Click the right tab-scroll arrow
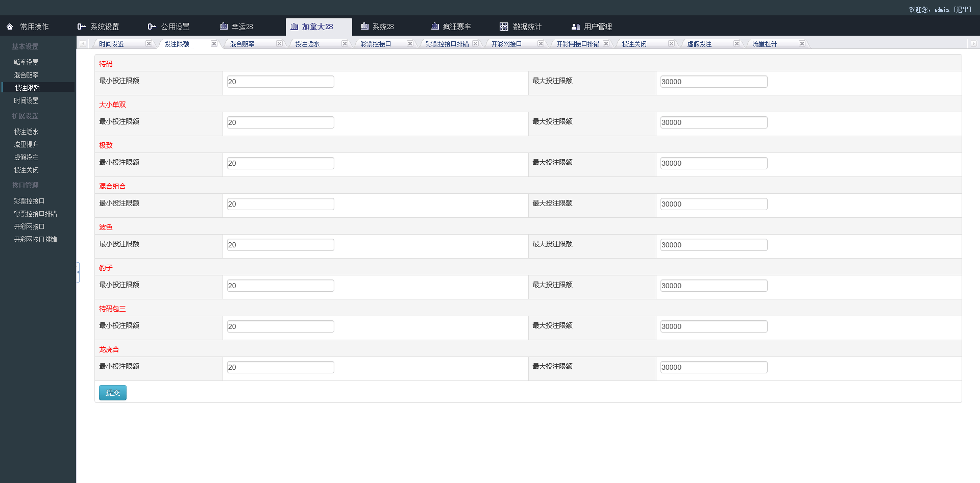The height and width of the screenshot is (483, 980). pyautogui.click(x=973, y=43)
